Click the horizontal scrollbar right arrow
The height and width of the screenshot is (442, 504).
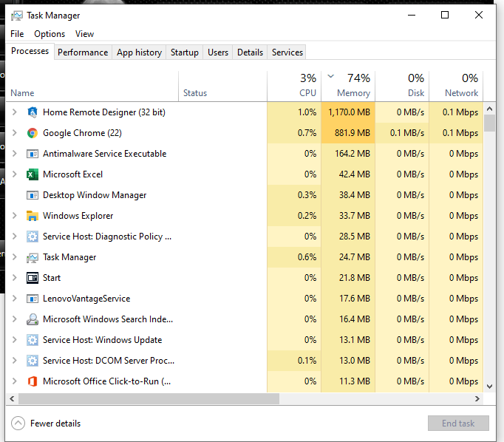477,398
